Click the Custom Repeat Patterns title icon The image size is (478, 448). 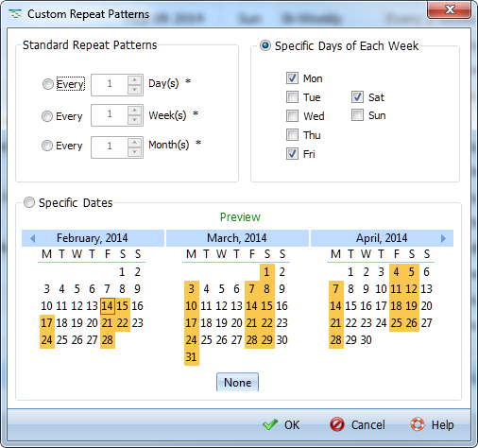(15, 14)
